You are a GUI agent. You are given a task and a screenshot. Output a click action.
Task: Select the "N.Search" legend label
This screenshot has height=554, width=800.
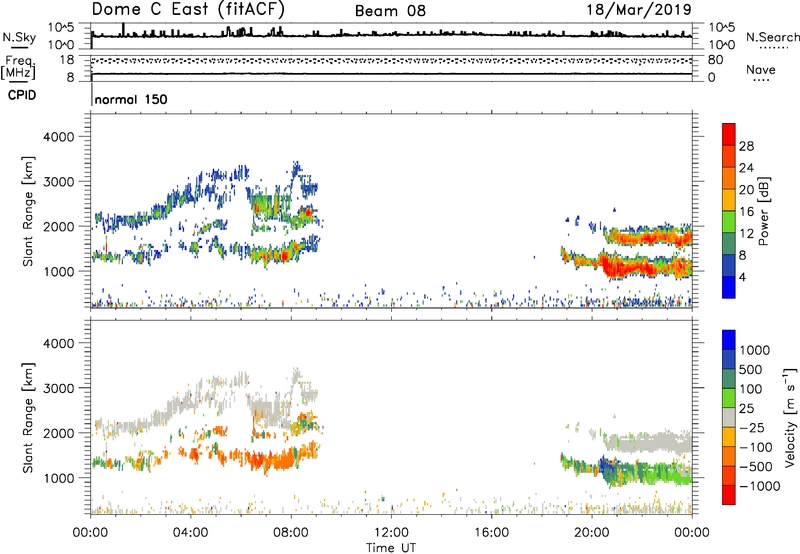coord(772,37)
